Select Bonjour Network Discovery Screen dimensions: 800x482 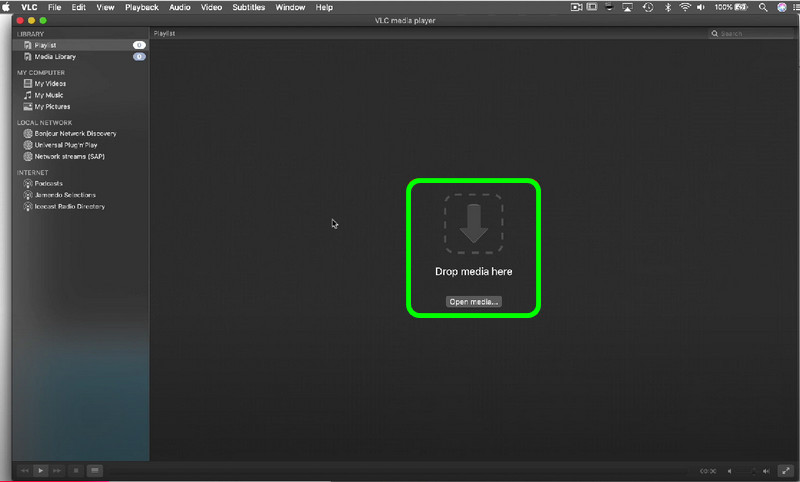(x=75, y=133)
